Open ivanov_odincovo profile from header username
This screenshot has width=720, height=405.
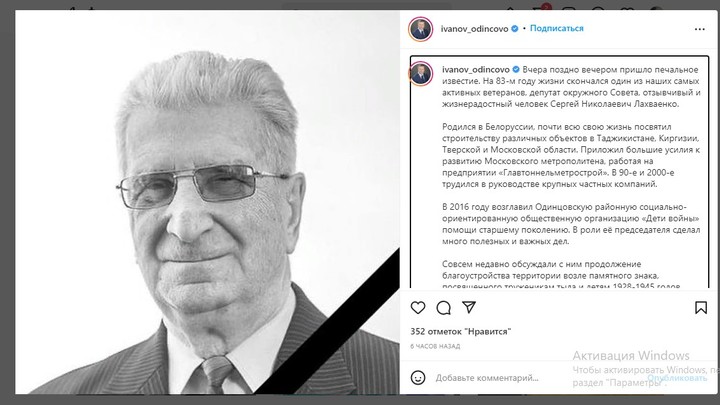pyautogui.click(x=474, y=28)
